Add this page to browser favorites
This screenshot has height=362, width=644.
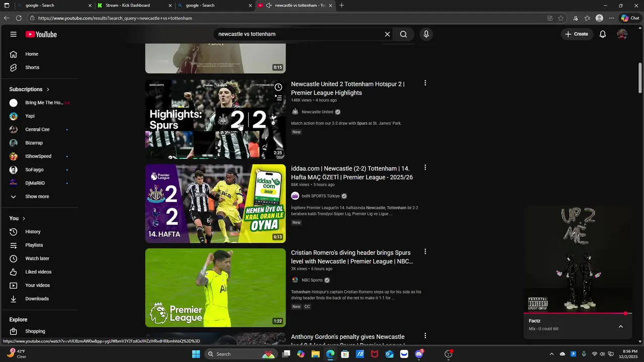tap(561, 18)
